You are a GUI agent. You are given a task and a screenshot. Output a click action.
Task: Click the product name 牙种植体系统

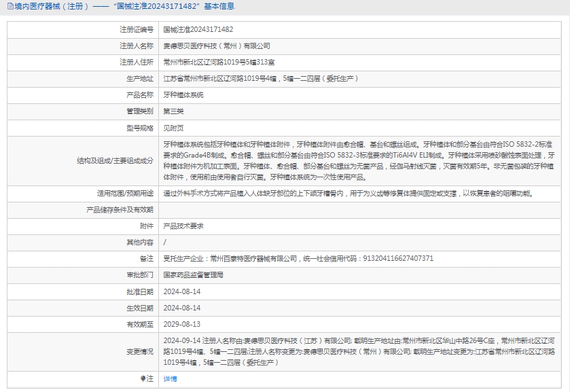[183, 95]
